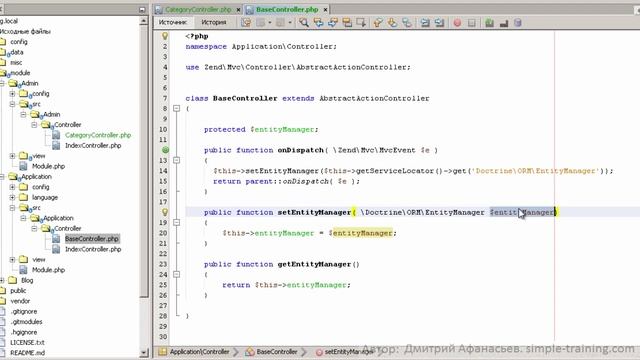Click the Find Selection magnifier icon
The width and height of the screenshot is (640, 360).
tap(304, 23)
